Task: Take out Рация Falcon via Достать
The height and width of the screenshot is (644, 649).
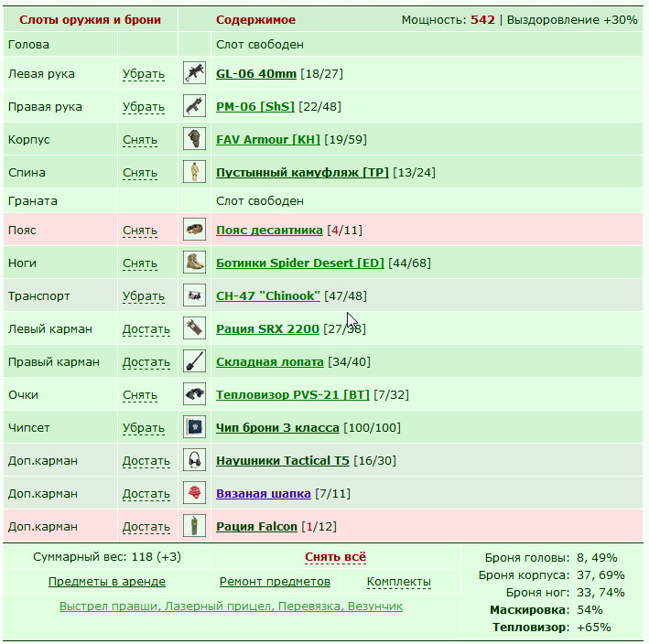Action: point(146,527)
